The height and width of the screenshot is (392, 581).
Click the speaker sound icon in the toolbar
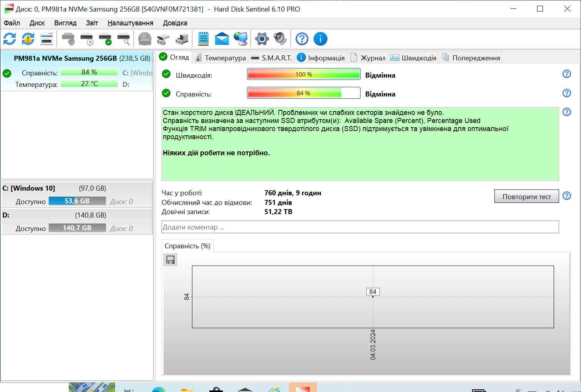280,39
